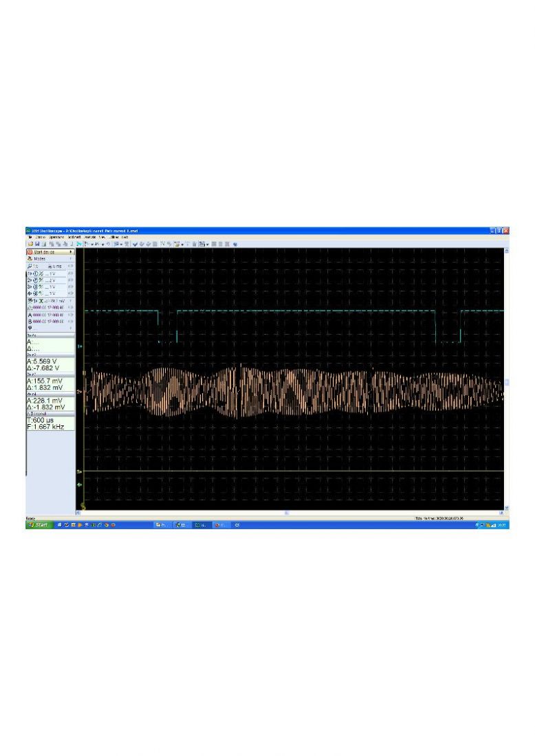Click the system tray clock
Viewport: 535px width, 756px height.
502,525
